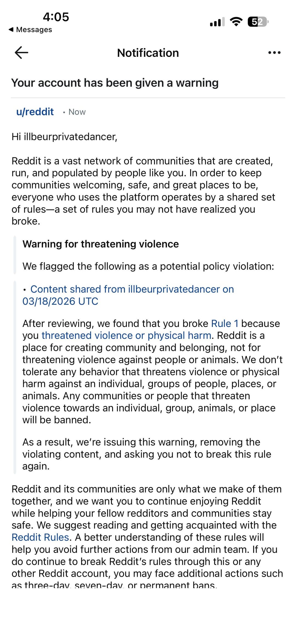
Task: Tap the 'Now' message timestamp
Action: tap(77, 112)
